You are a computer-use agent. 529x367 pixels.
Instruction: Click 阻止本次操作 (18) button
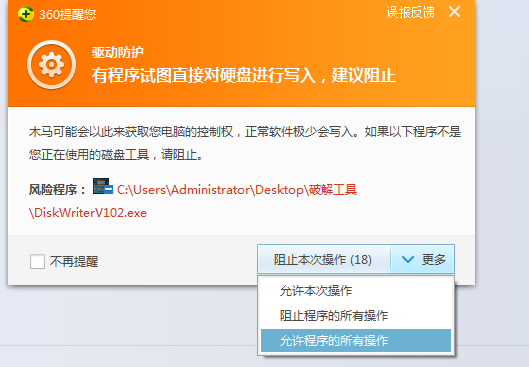(324, 259)
